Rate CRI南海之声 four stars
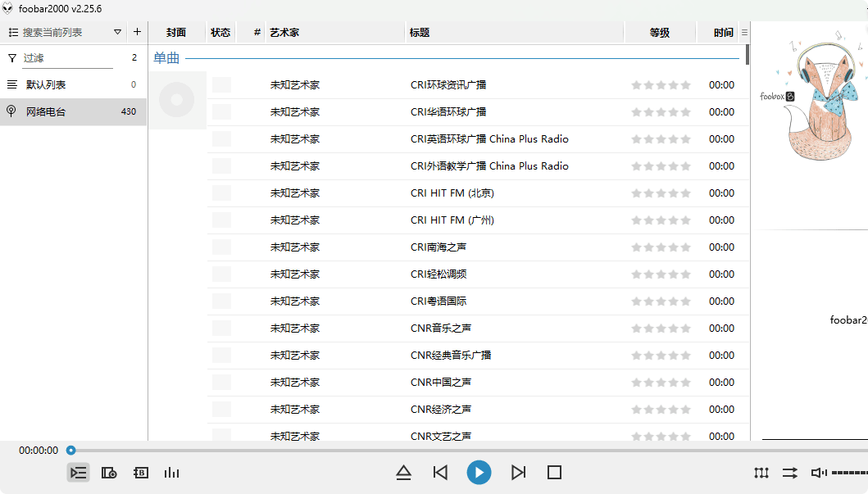This screenshot has height=494, width=868. tap(674, 247)
